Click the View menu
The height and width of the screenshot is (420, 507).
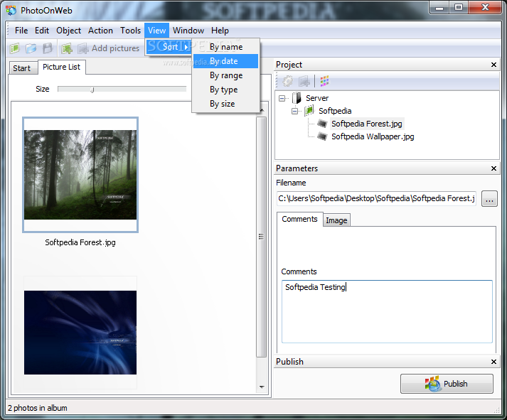157,31
